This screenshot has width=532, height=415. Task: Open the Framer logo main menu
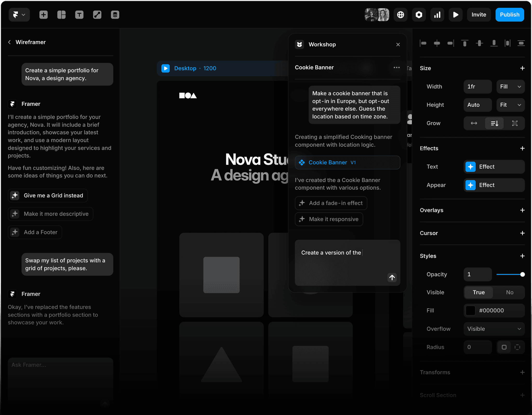pos(19,15)
